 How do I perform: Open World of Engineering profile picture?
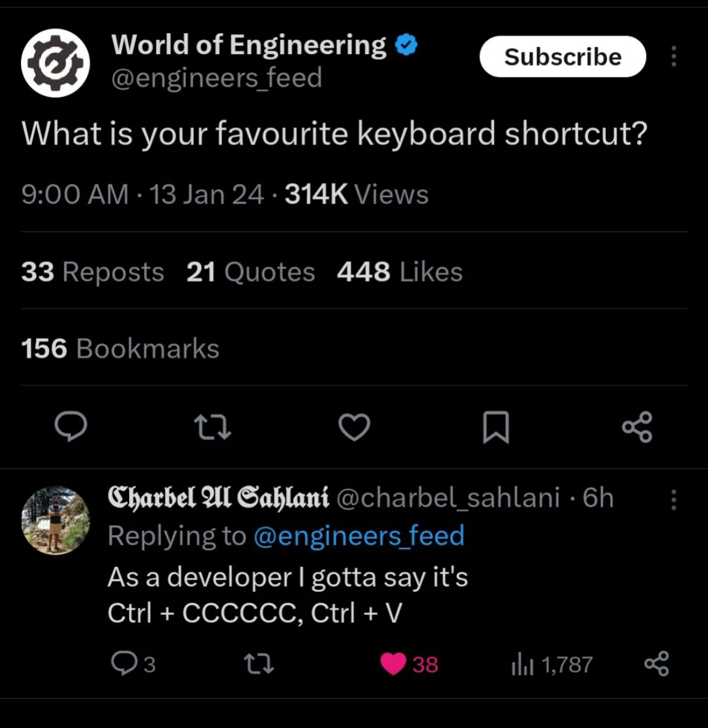[55, 62]
